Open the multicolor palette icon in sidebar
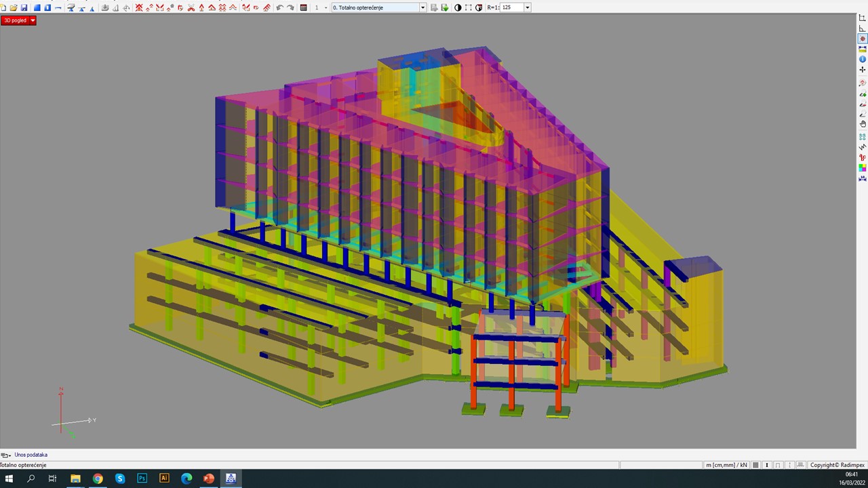 (x=863, y=167)
